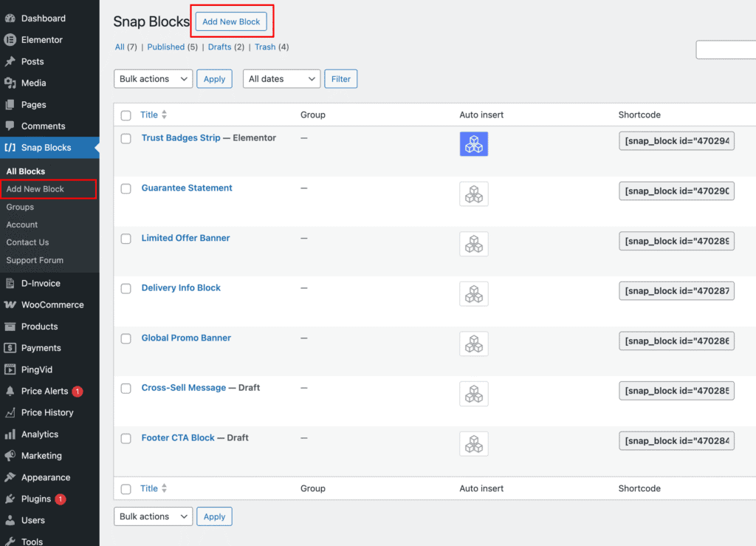Open the Plugins menu icon in sidebar

pyautogui.click(x=10, y=499)
